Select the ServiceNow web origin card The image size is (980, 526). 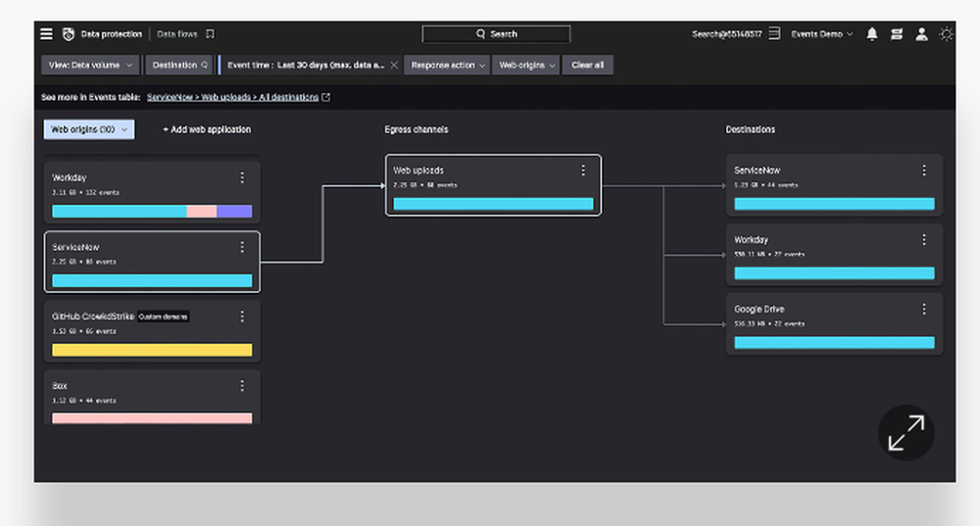pyautogui.click(x=152, y=262)
